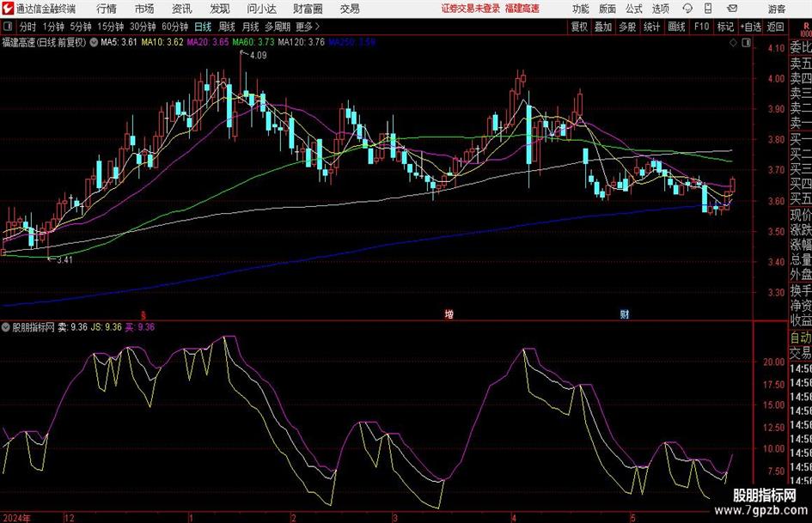Viewport: 812px width, 523px height.
Task: Expand the 更多 periods list
Action: [x=308, y=27]
